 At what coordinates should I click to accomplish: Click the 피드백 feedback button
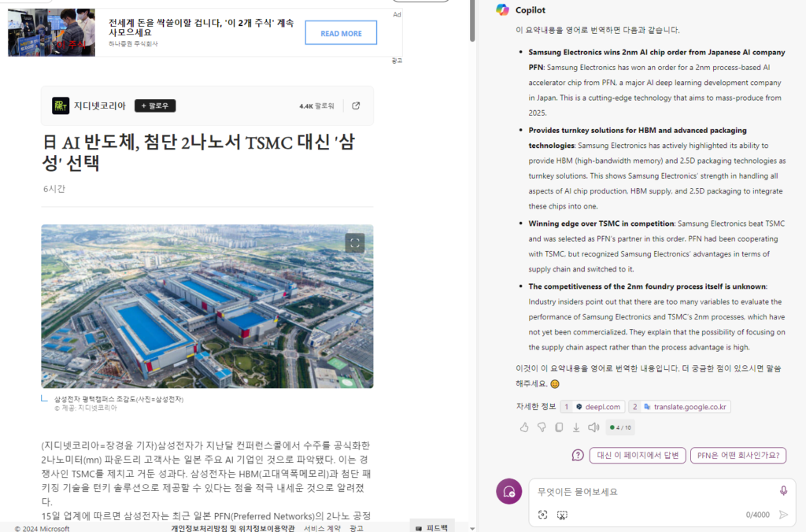pyautogui.click(x=432, y=527)
